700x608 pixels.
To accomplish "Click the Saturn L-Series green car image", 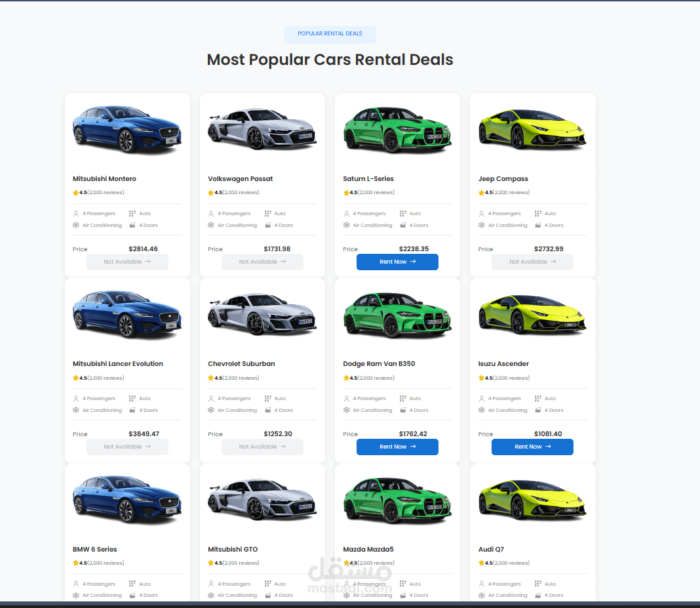I will click(397, 130).
